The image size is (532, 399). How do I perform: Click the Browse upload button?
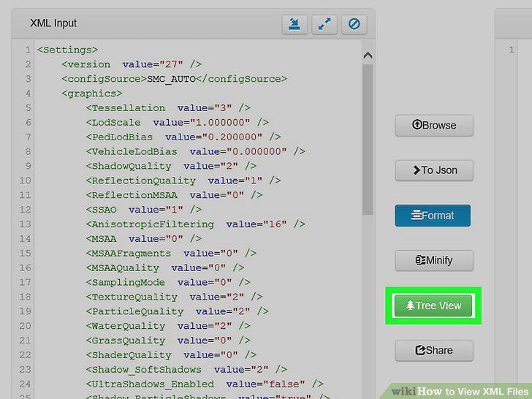coord(434,125)
